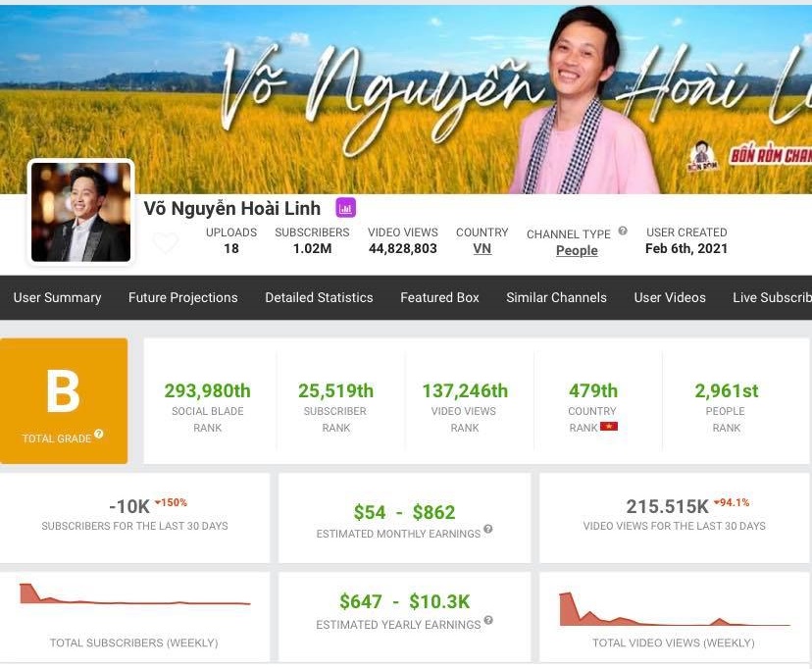The width and height of the screenshot is (812, 669).
Task: Click the help icon next to Channel Type
Action: point(623,232)
